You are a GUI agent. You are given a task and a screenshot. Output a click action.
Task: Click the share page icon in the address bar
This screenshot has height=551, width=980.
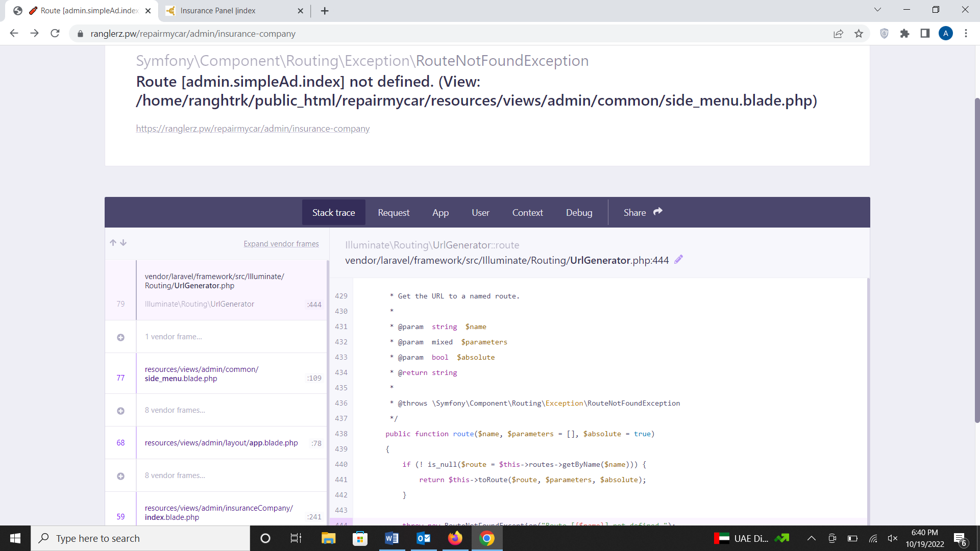(838, 34)
